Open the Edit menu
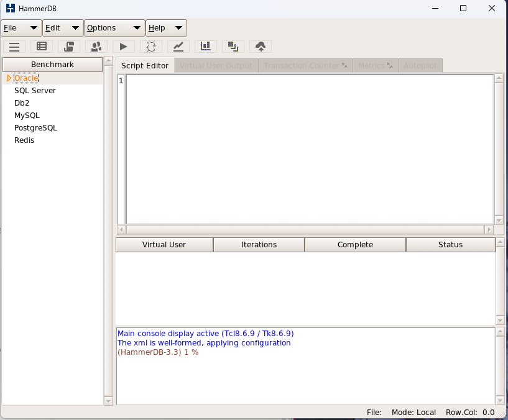 [62, 27]
